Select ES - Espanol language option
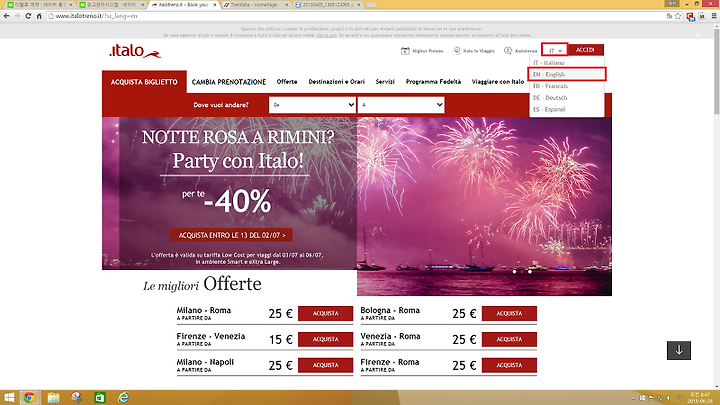 567,109
